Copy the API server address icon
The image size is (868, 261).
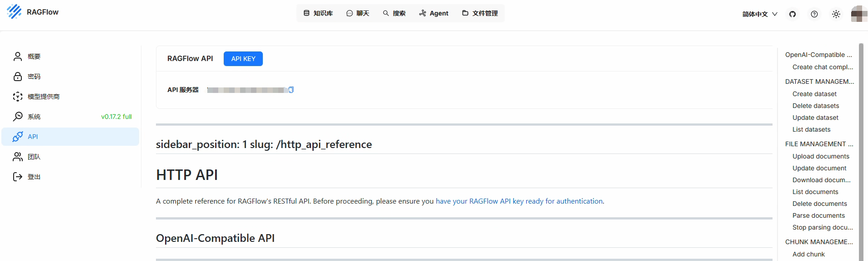[x=291, y=90]
